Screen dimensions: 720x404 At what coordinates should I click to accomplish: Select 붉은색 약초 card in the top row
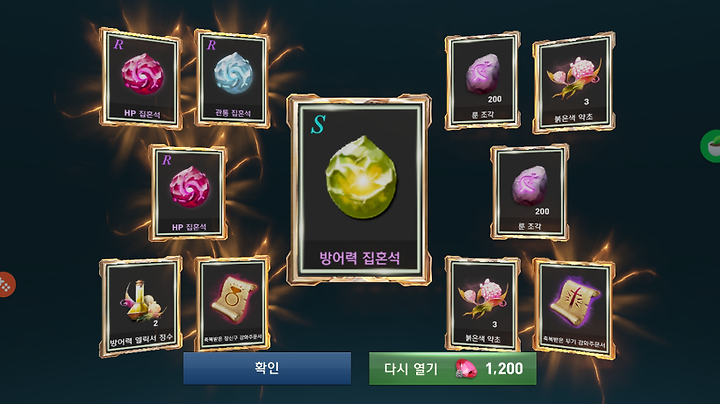point(574,83)
